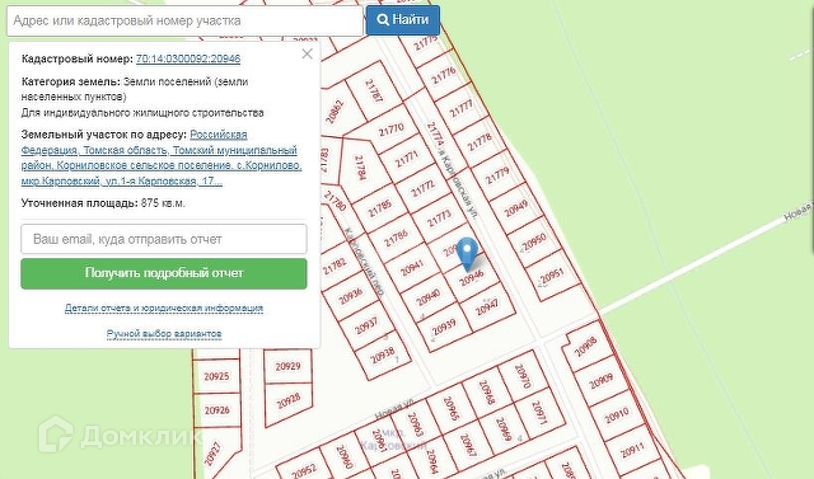
Task: Close the parcel info popup
Action: point(307,53)
